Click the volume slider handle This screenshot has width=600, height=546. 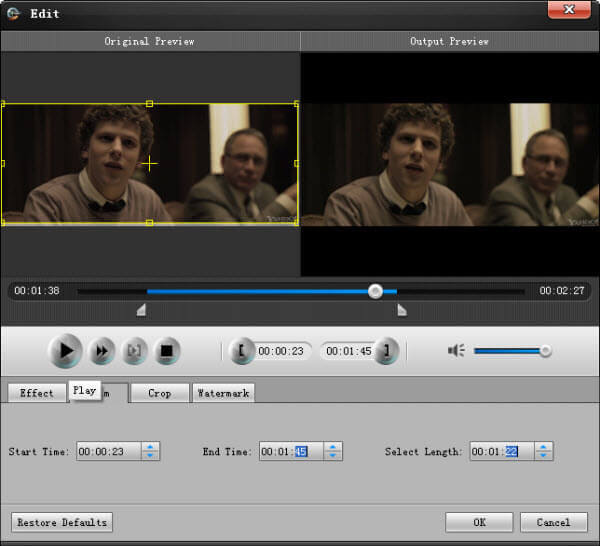[545, 350]
